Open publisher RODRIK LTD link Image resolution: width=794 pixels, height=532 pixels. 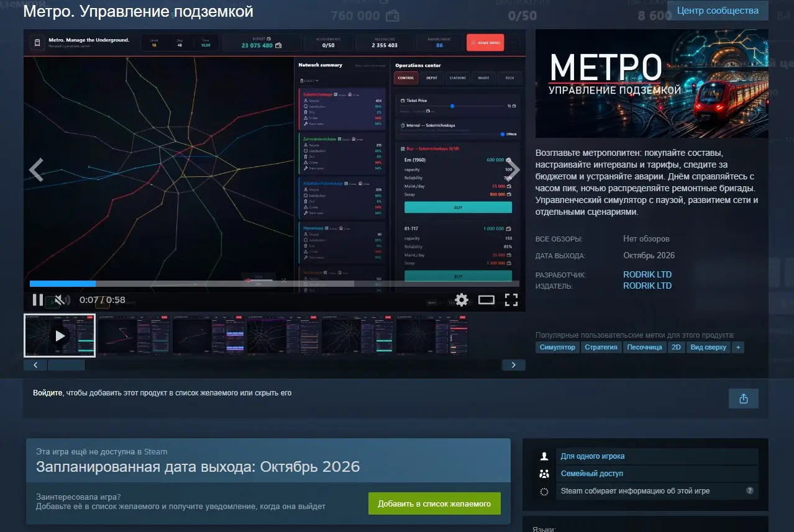pyautogui.click(x=647, y=286)
